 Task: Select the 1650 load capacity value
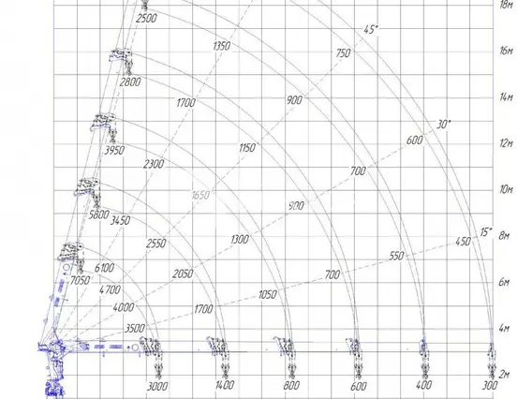point(200,195)
